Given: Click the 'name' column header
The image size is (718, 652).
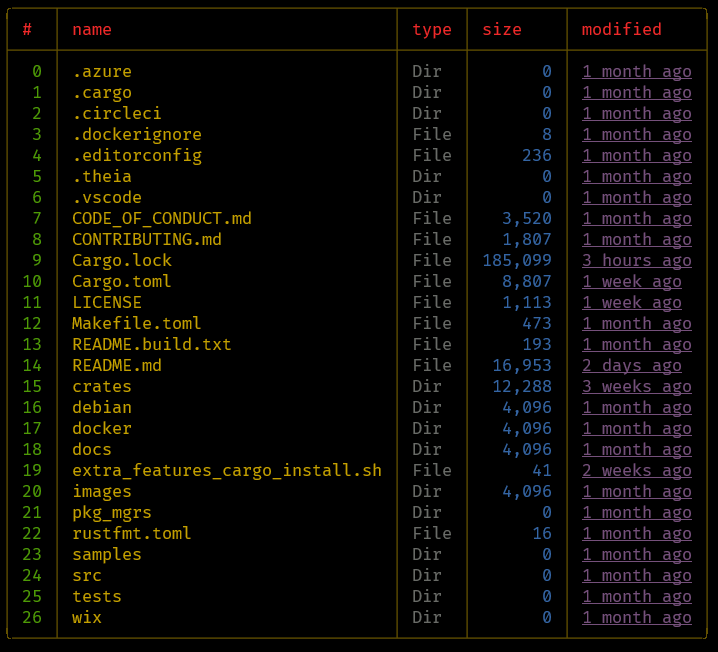Looking at the screenshot, I should [92, 30].
